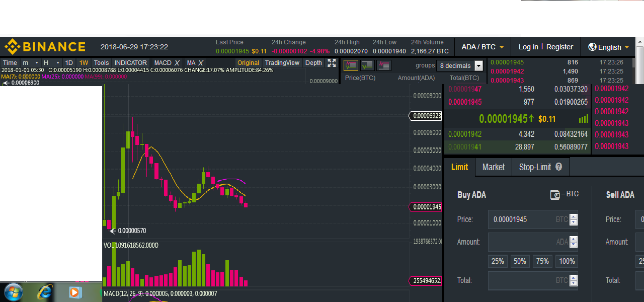Increase Buy Amount with up stepper

click(x=574, y=240)
